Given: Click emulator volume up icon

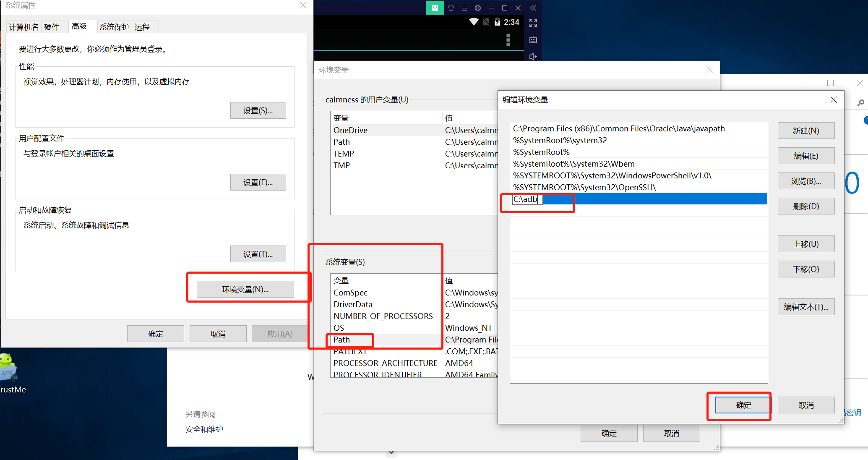Looking at the screenshot, I should pyautogui.click(x=533, y=56).
